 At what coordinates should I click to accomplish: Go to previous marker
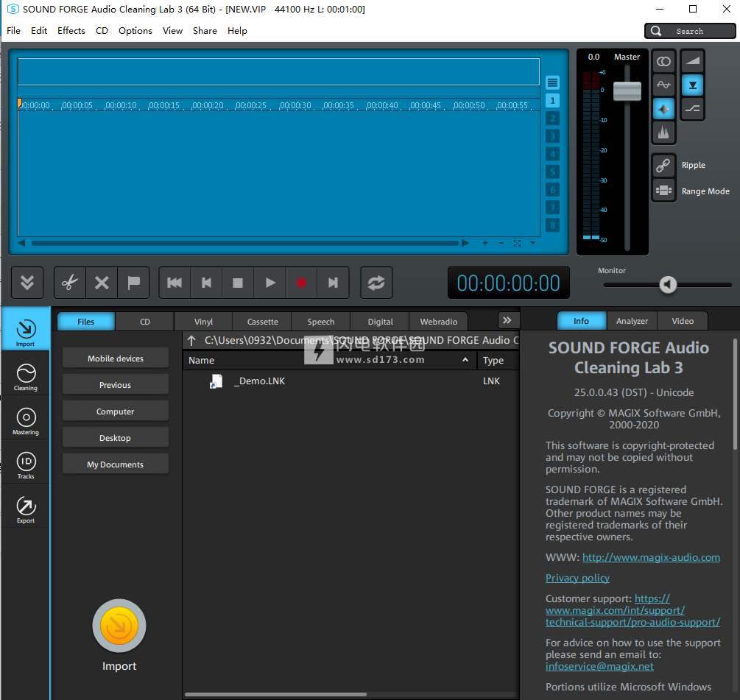(206, 283)
